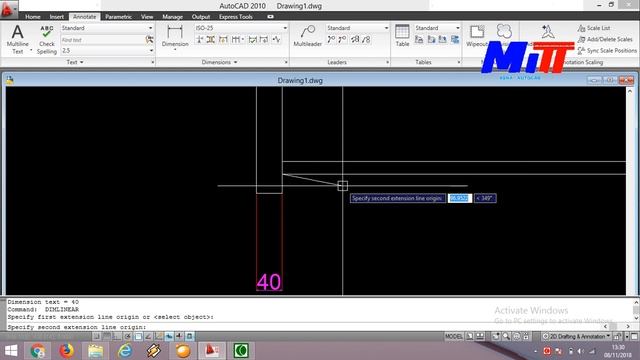
Task: Click the fourth icon under ISO-25
Action: pyautogui.click(x=237, y=40)
